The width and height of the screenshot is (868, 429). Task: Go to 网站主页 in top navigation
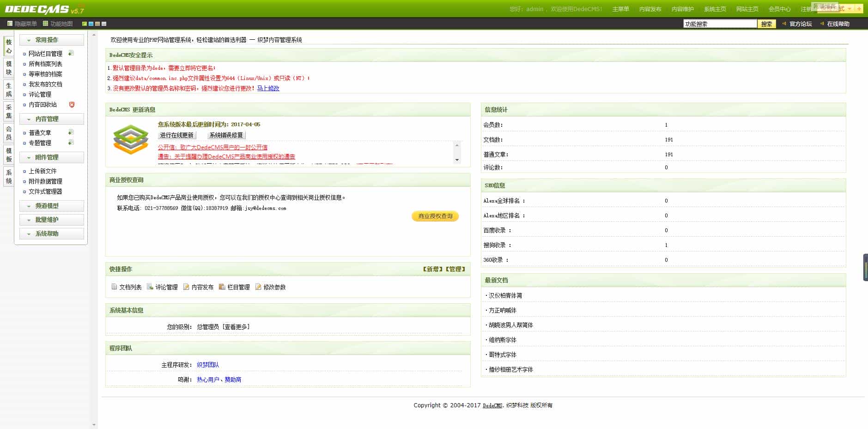pyautogui.click(x=747, y=9)
